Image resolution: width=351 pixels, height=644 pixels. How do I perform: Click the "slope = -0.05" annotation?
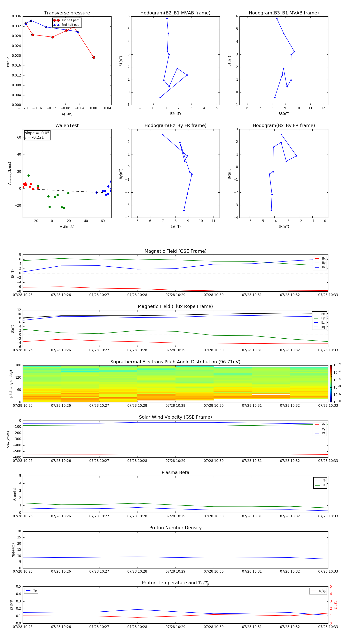[37, 133]
